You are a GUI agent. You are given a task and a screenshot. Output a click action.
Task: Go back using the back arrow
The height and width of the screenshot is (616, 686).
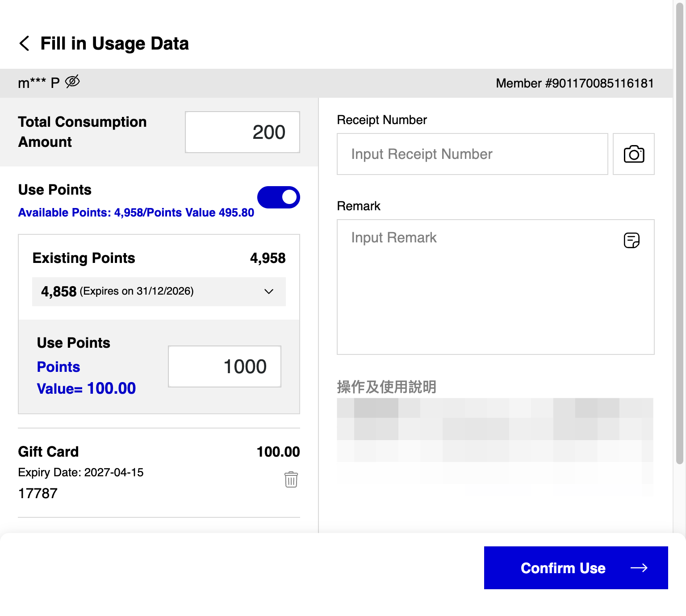[x=25, y=44]
